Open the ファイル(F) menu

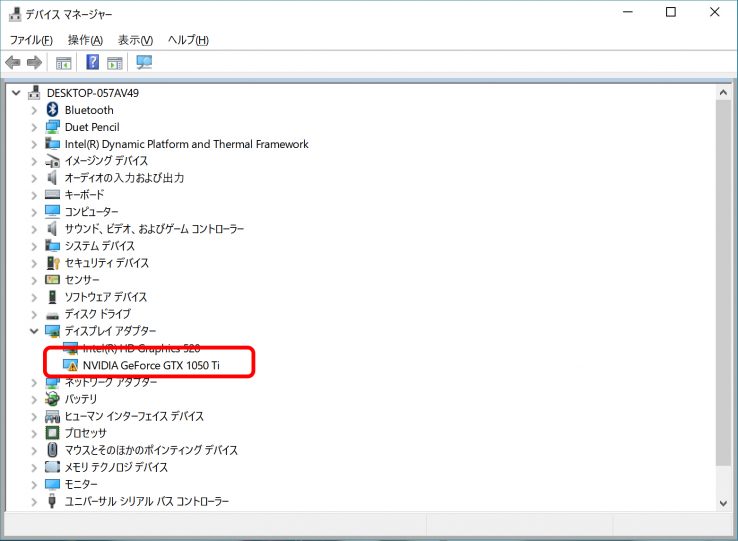coord(31,40)
